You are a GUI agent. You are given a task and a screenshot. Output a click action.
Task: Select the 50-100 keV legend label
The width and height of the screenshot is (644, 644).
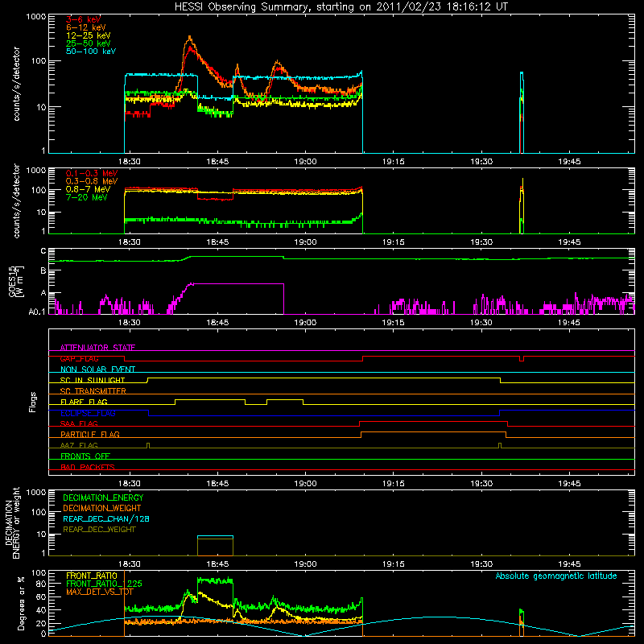click(91, 52)
